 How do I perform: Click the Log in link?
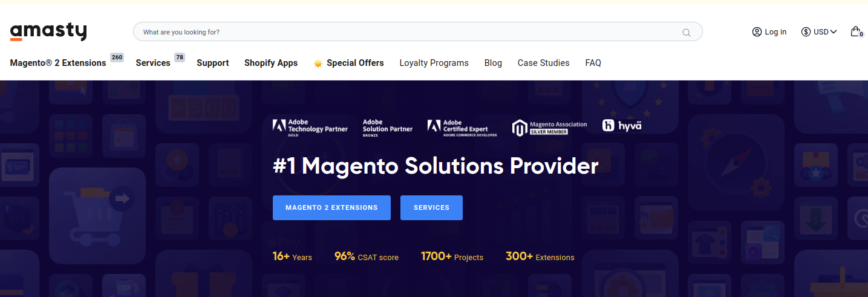coord(775,32)
